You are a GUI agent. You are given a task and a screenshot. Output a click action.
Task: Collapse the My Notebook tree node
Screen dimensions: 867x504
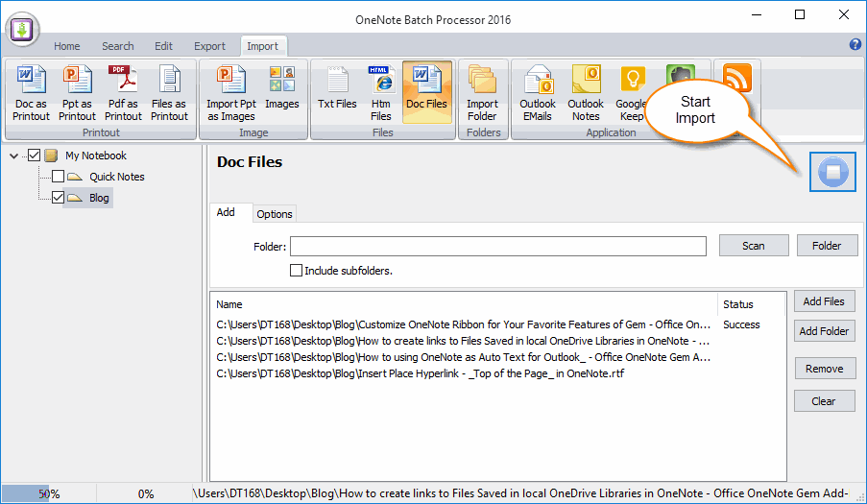click(13, 156)
